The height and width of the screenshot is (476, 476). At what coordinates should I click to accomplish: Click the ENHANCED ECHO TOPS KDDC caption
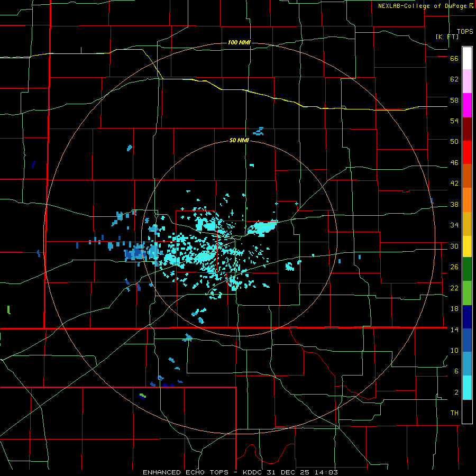click(x=240, y=472)
